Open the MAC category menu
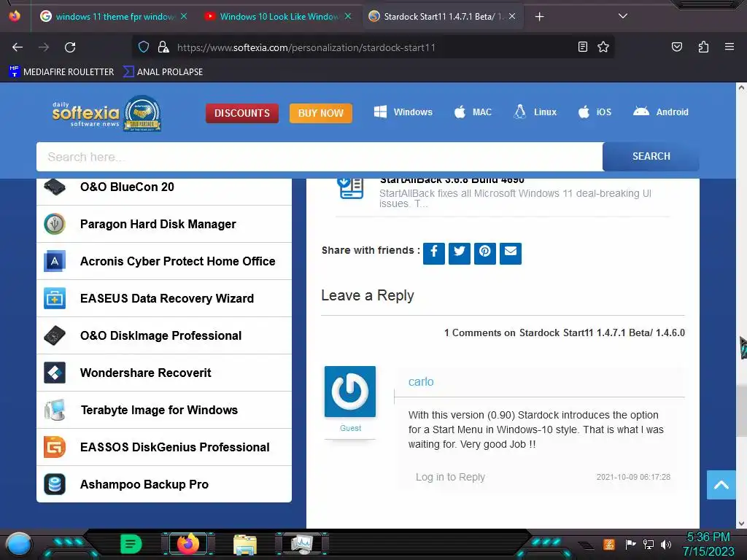The image size is (747, 560). pos(473,112)
